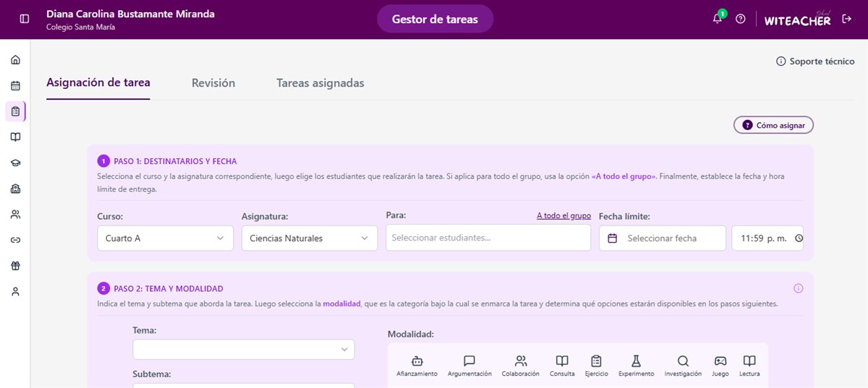Click the info icon in Paso 2
The width and height of the screenshot is (868, 388).
coord(799,288)
